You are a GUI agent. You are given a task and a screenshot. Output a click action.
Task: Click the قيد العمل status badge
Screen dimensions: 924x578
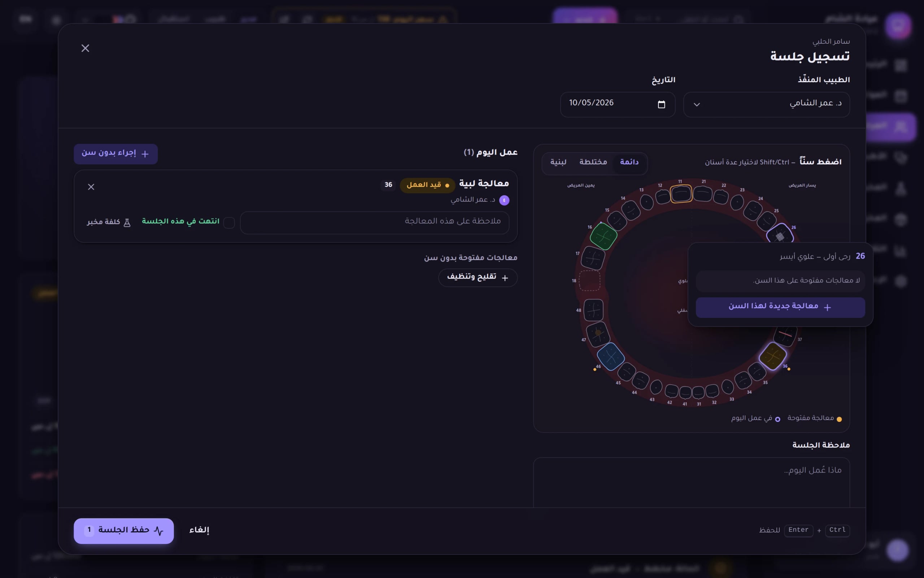coord(427,185)
